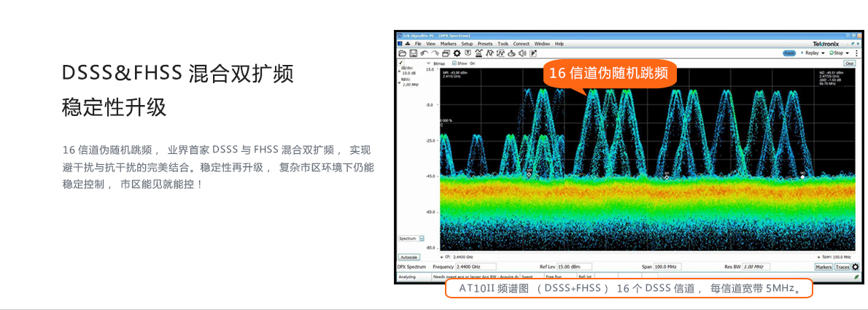Screen dimensions: 868x310
Task: Click the Open file folder icon
Action: 402,53
